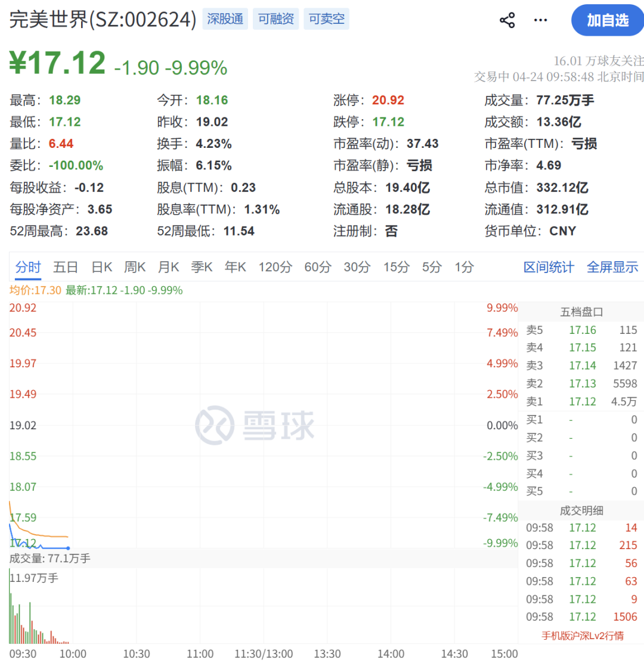
Task: Click the 可融资 tag in the header
Action: (x=275, y=18)
